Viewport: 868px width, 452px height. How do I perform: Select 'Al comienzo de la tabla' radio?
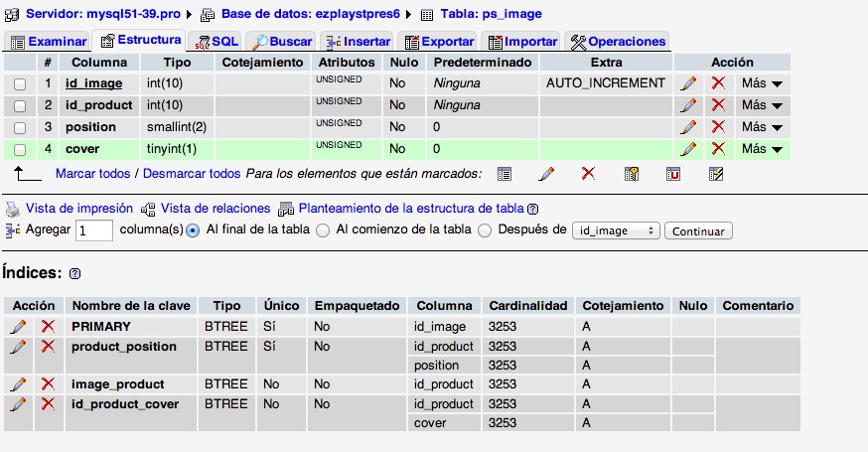pos(323,230)
